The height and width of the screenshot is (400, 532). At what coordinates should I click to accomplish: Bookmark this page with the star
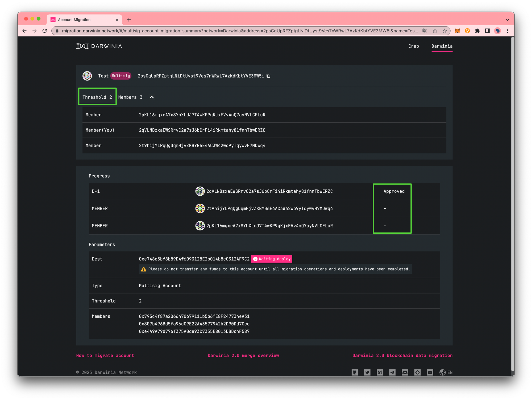[444, 31]
